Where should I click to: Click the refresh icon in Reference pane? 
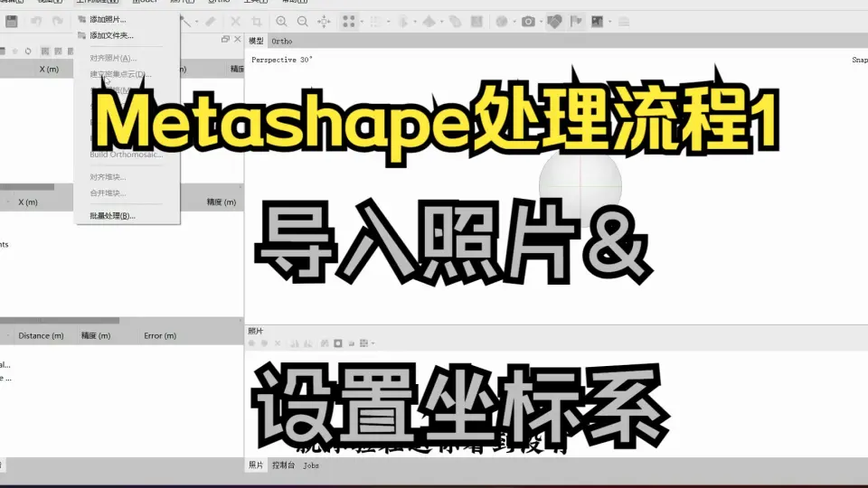[28, 51]
